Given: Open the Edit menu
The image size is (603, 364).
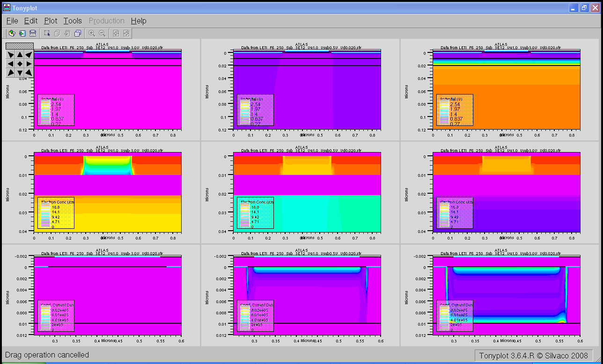Looking at the screenshot, I should point(31,21).
